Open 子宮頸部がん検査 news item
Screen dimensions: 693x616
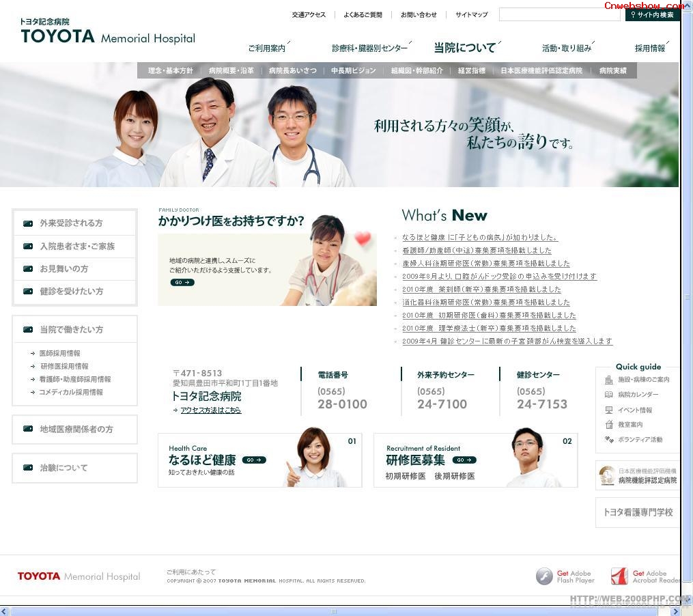(507, 341)
